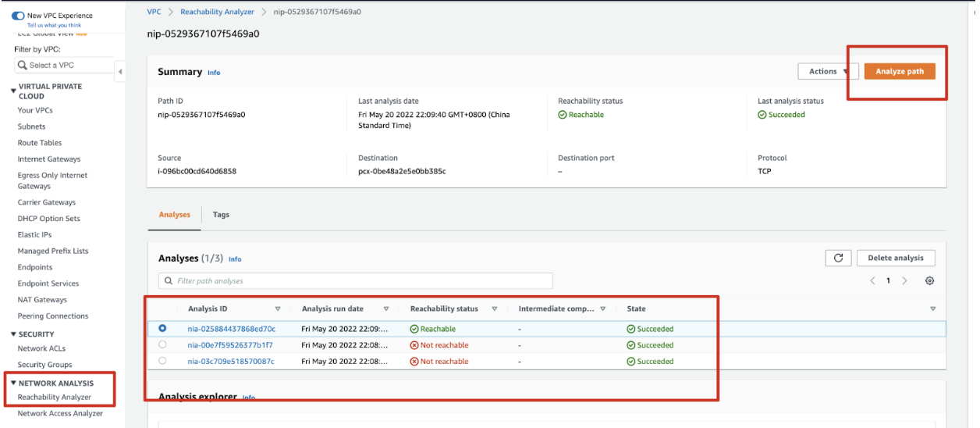Open Security Groups page
This screenshot has width=980, height=428.
tap(44, 365)
